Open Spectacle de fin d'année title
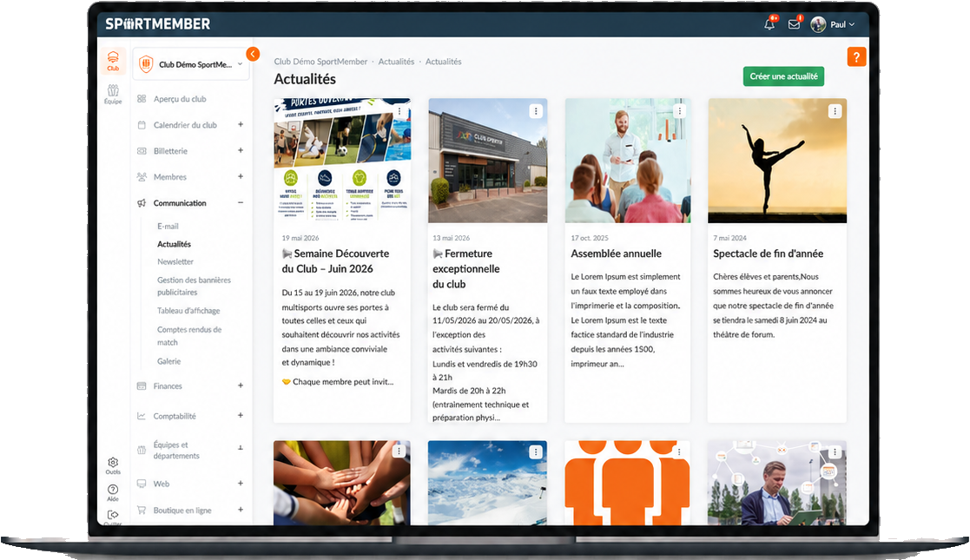Image resolution: width=970 pixels, height=560 pixels. coord(769,254)
